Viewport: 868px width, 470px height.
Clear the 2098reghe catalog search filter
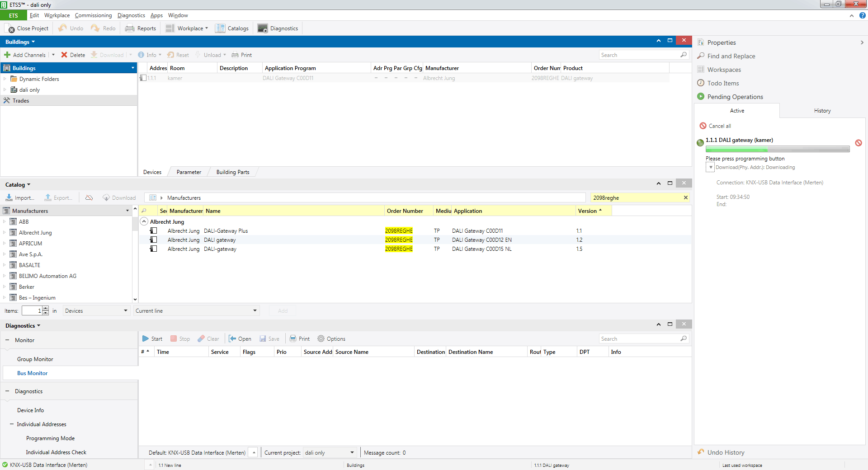[685, 198]
